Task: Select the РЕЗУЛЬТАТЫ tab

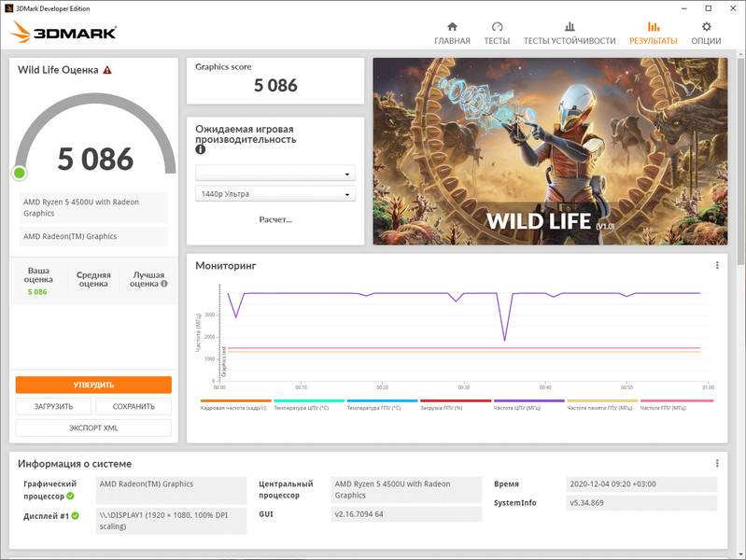Action: click(654, 34)
